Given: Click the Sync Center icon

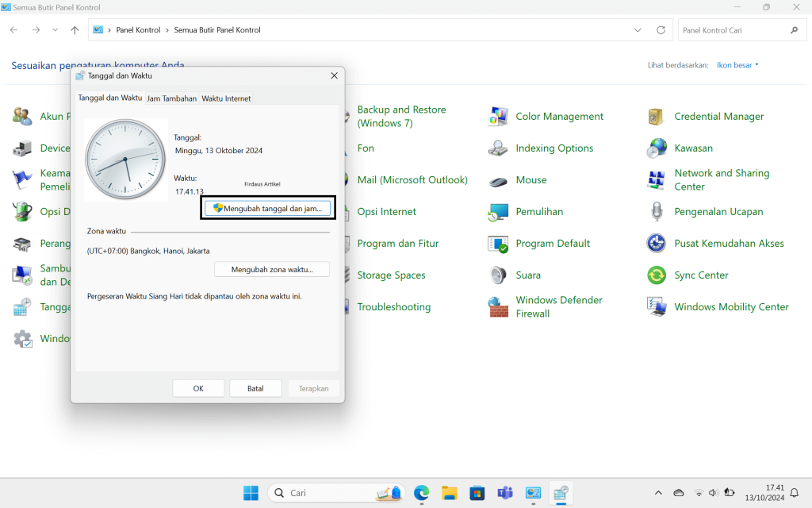Looking at the screenshot, I should (x=656, y=275).
